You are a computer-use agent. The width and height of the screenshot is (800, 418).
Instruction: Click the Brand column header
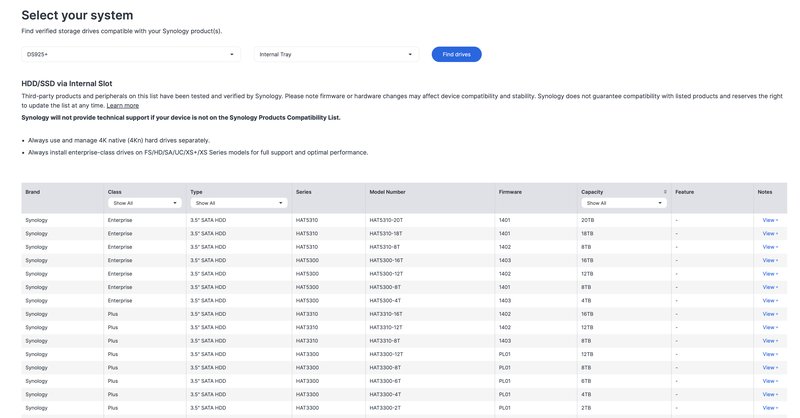33,192
